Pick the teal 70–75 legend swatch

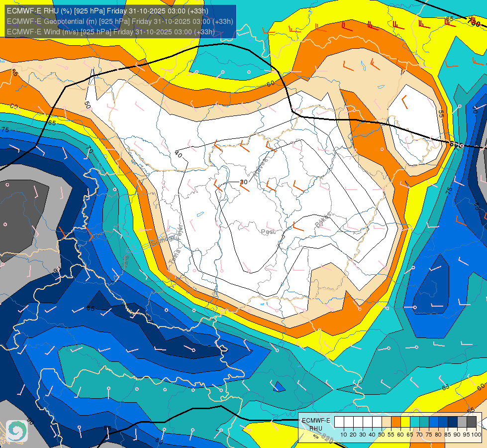424,422
